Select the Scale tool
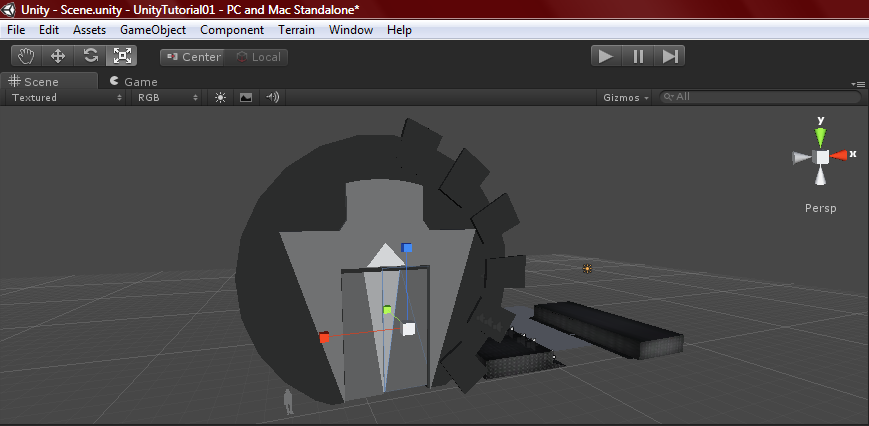 pos(122,56)
